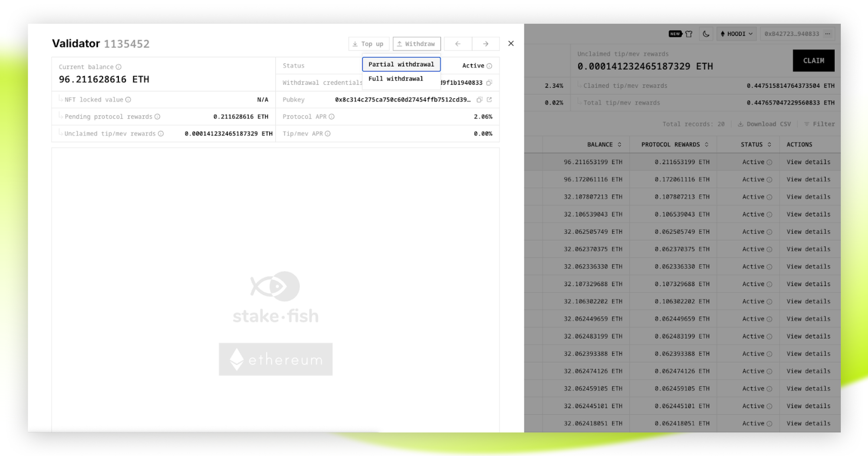
Task: View details for the 32.107329688 ETH row
Action: click(809, 284)
